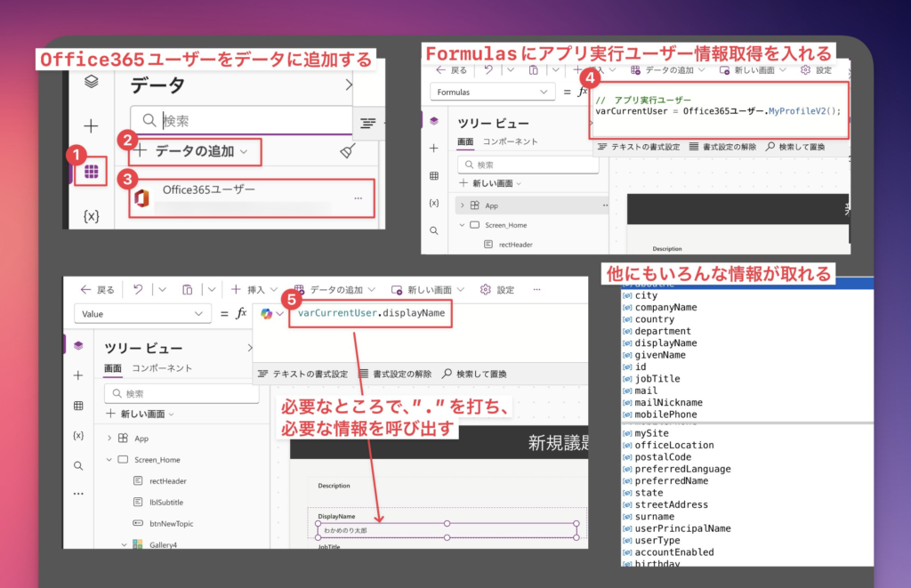Select the 画面 tab above the Gallery4 tree

click(113, 368)
